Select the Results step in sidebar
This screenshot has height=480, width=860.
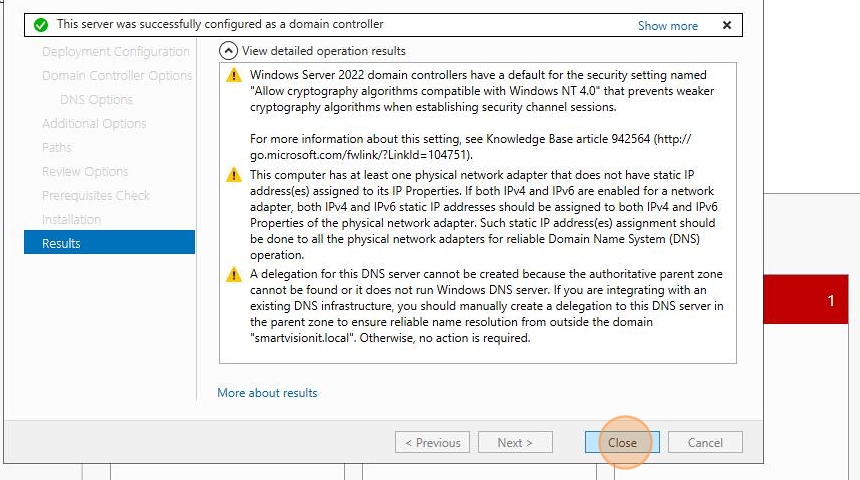[x=109, y=242]
